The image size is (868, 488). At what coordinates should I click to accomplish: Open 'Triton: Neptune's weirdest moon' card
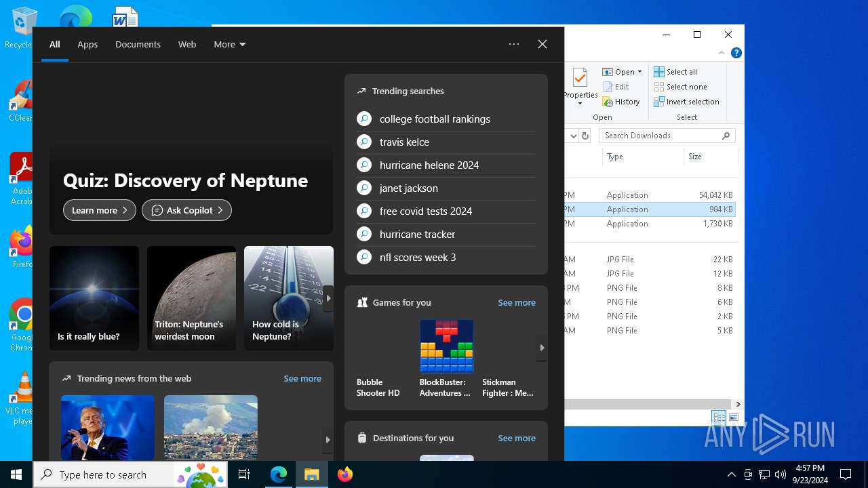coord(191,298)
